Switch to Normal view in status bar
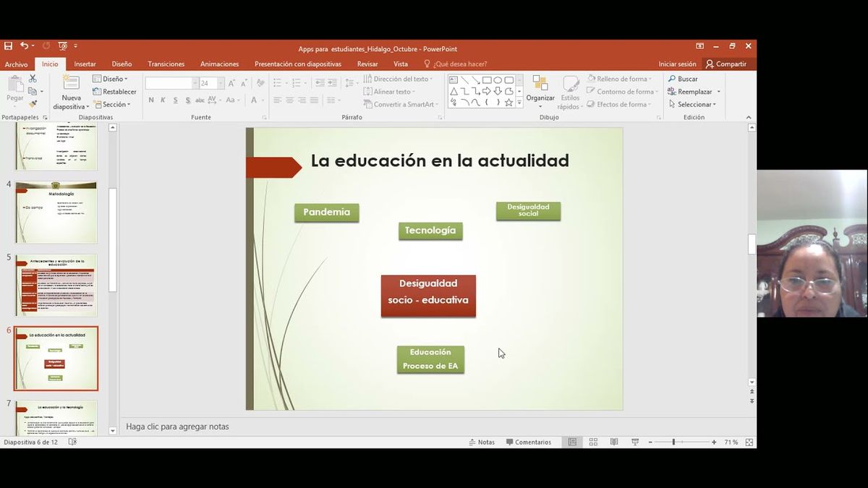Image resolution: width=868 pixels, height=488 pixels. click(572, 442)
